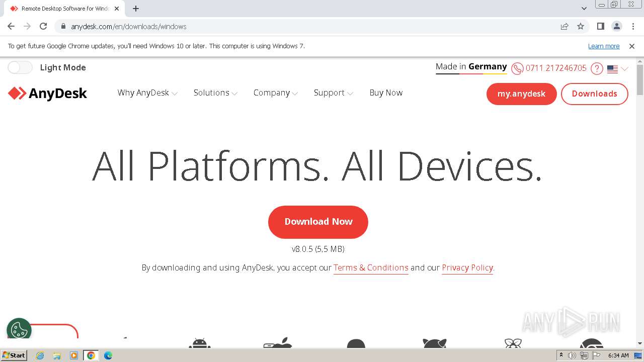Open Windows Media Player from taskbar
This screenshot has height=362, width=644.
(74, 355)
